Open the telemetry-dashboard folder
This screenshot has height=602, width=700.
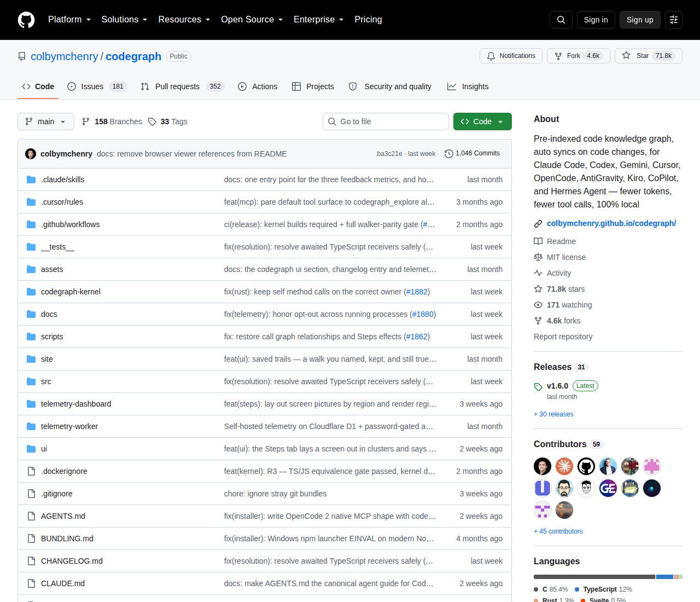(76, 404)
